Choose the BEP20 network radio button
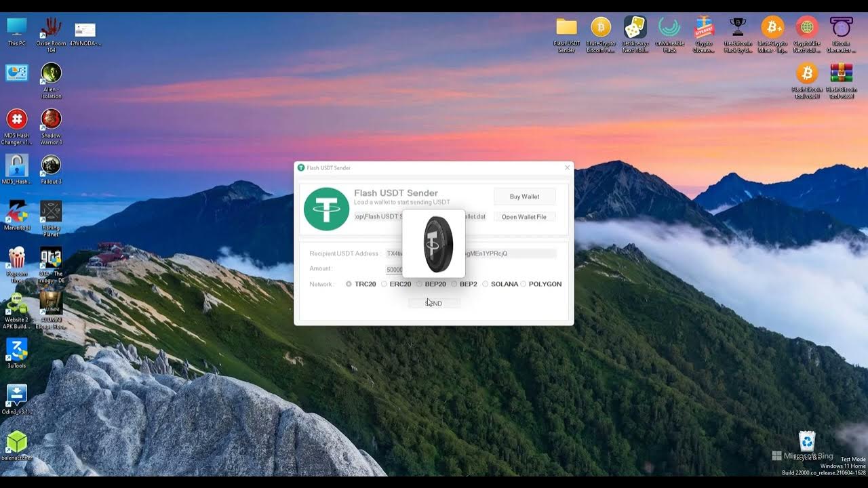The width and height of the screenshot is (868, 488). point(431,284)
